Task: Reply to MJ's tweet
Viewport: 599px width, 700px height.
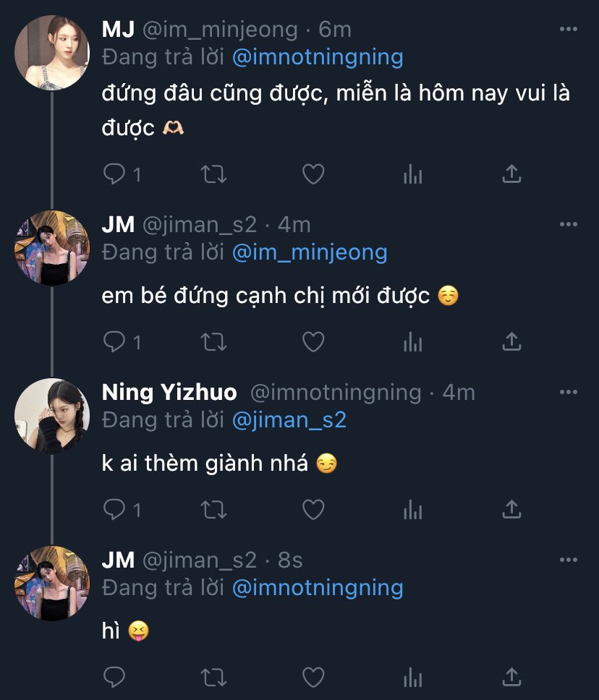Action: 114,174
